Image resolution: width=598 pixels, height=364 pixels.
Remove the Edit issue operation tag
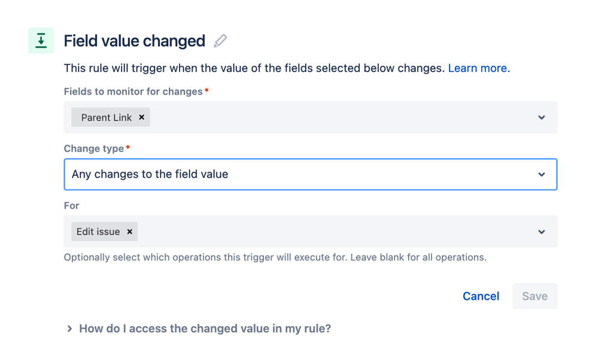click(x=130, y=232)
